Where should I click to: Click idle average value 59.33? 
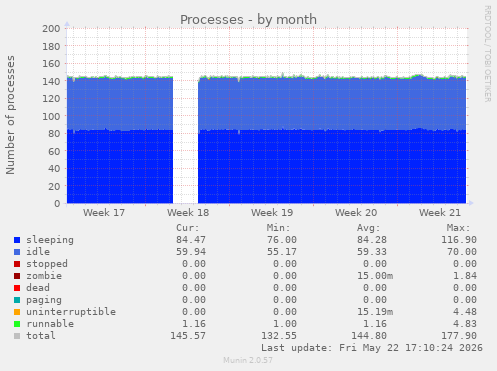click(372, 252)
